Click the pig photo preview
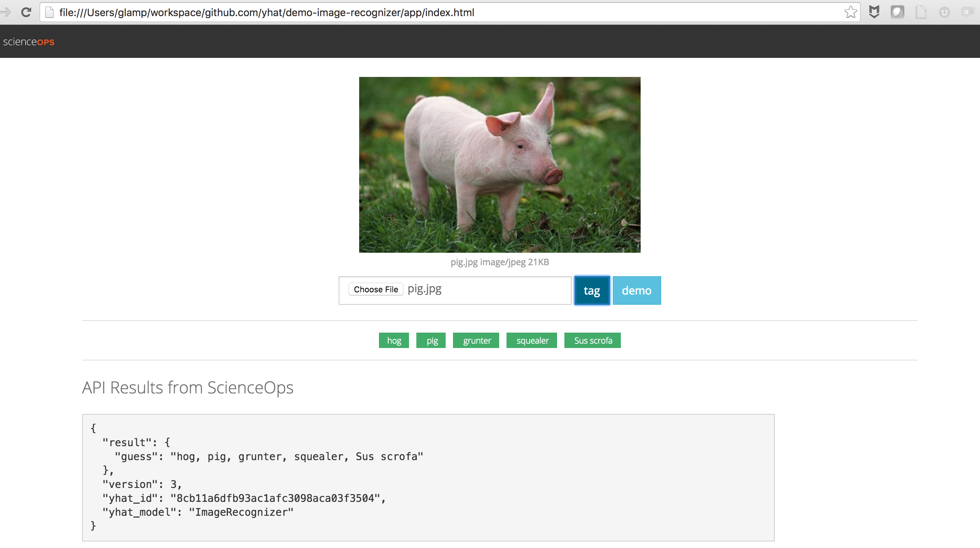Image resolution: width=980 pixels, height=548 pixels. (500, 165)
